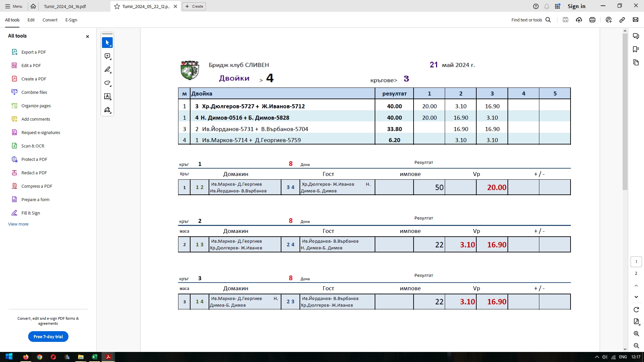
Task: Choose the add comment tool in quick toolbar
Action: click(107, 56)
